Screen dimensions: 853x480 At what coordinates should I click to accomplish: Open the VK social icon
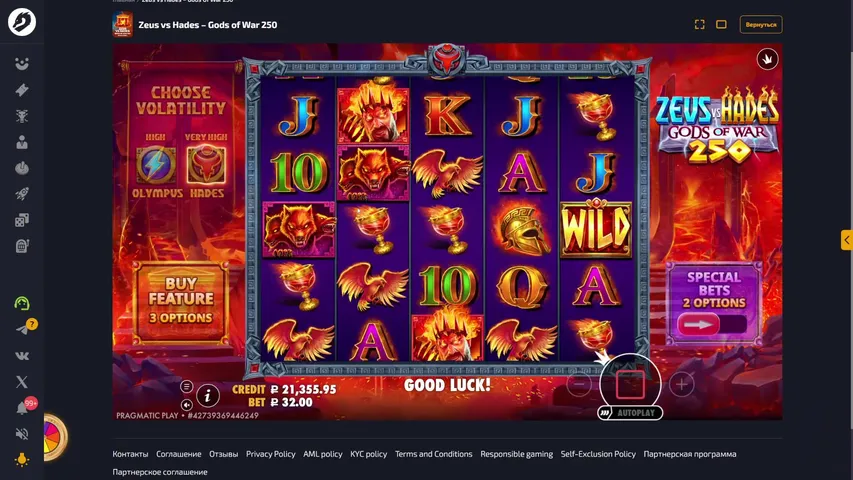[x=22, y=356]
